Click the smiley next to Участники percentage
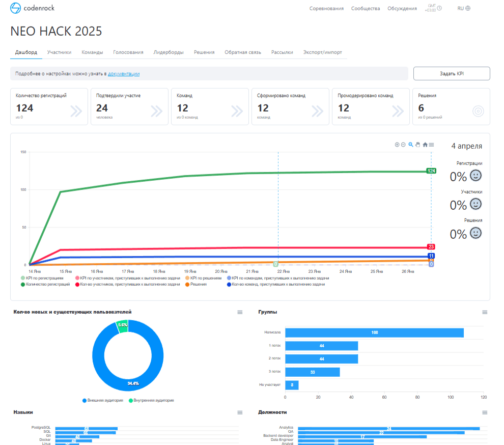 [475, 204]
